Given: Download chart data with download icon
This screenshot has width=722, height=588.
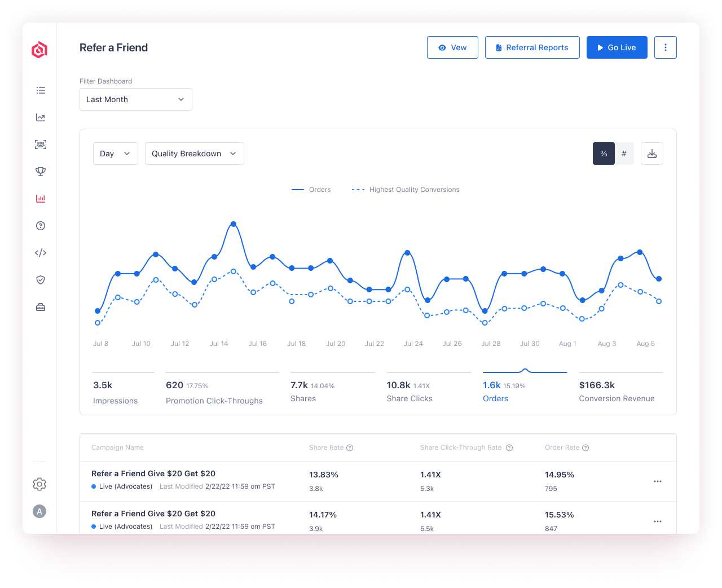Looking at the screenshot, I should tap(651, 153).
